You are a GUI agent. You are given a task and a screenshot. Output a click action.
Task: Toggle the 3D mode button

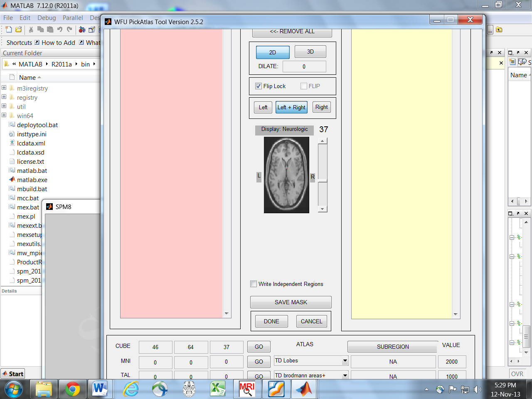point(310,52)
